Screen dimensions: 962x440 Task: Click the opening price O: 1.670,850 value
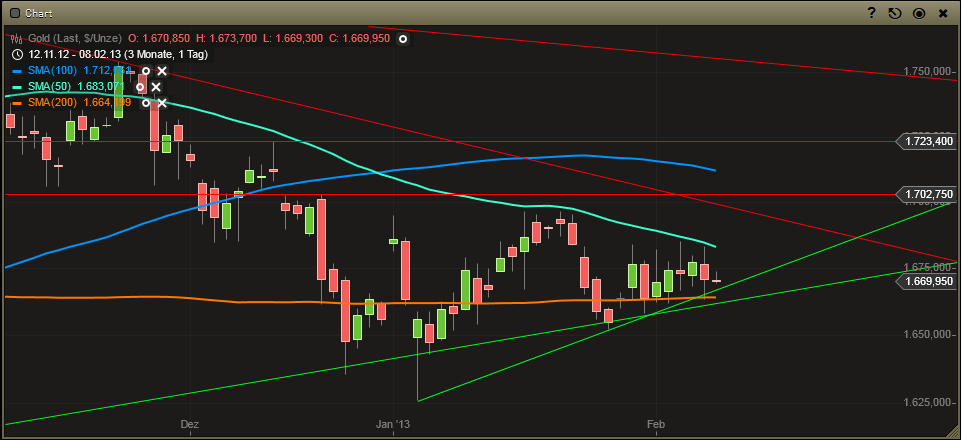coord(158,39)
